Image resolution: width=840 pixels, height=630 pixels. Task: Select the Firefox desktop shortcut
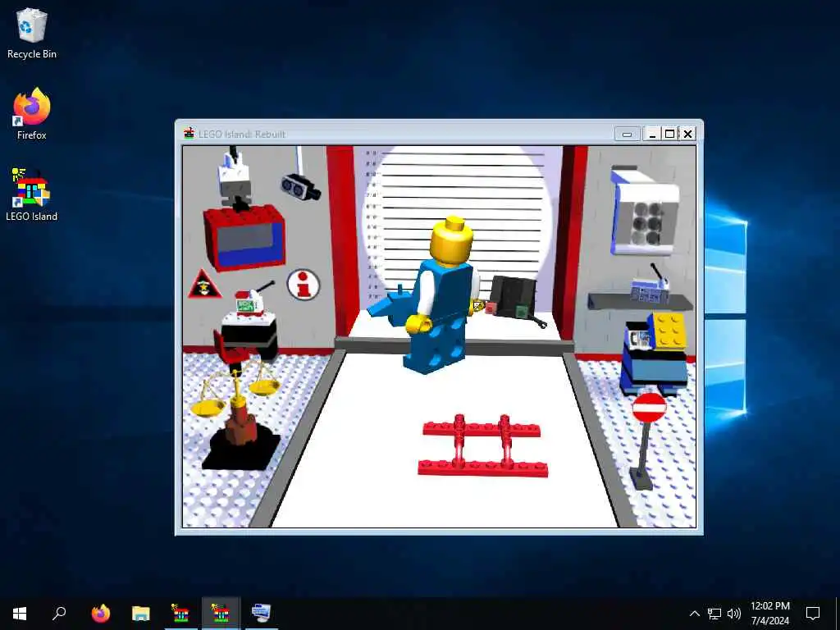pos(32,114)
